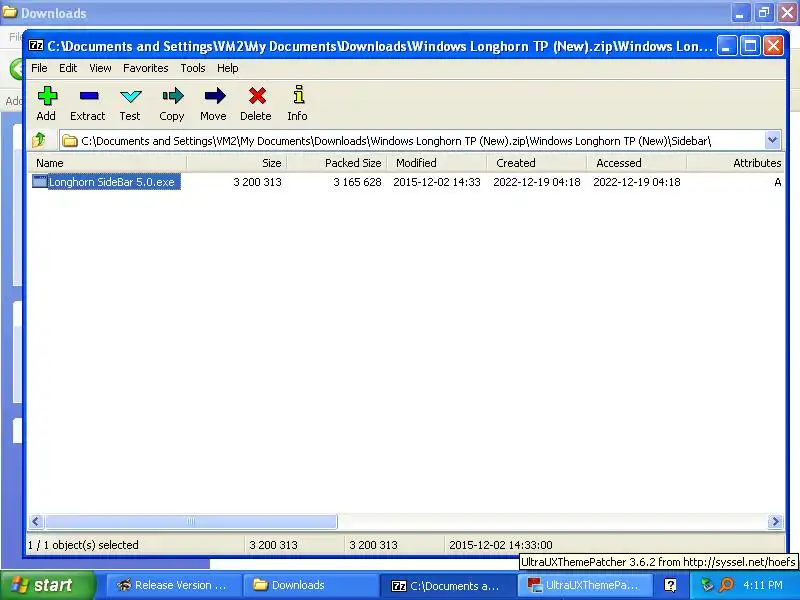Screen dimensions: 800x600
Task: Switch to 7-Zip C:\Documents taskbar item
Action: pyautogui.click(x=447, y=585)
